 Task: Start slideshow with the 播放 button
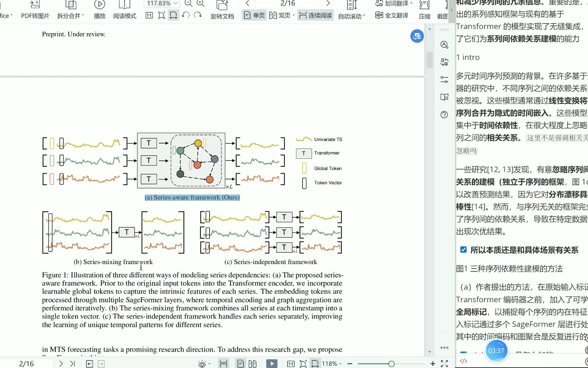[x=100, y=10]
